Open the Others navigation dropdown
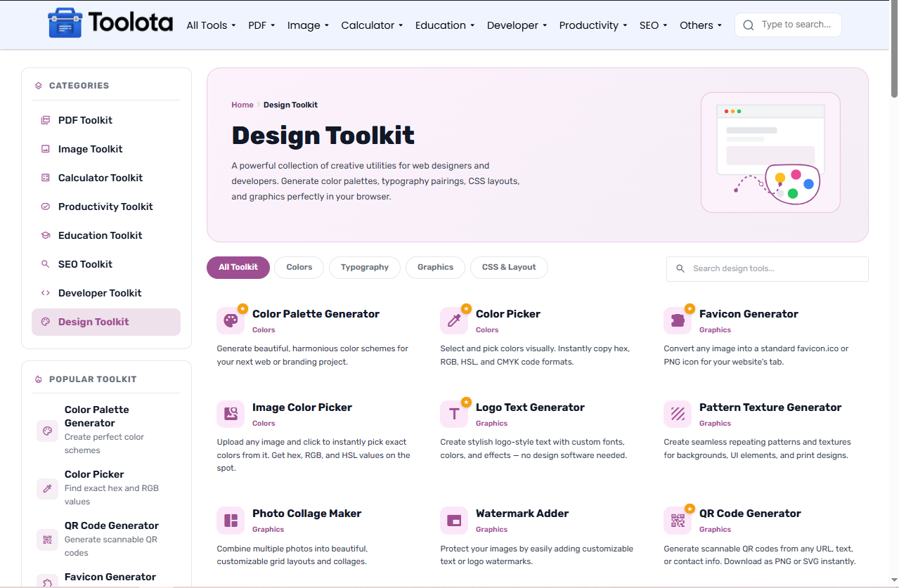 (701, 25)
